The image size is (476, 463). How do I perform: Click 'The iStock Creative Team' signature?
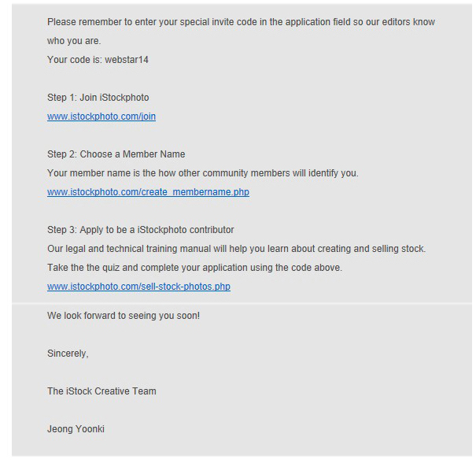pos(101,391)
